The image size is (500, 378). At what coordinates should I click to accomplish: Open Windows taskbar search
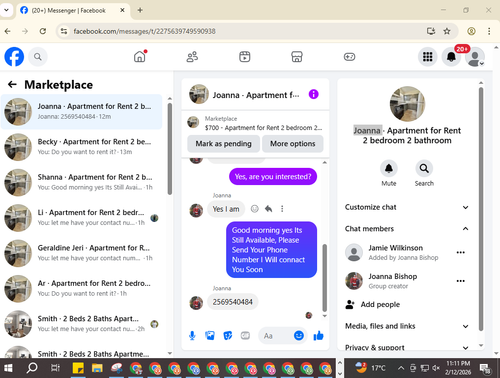coord(32,368)
